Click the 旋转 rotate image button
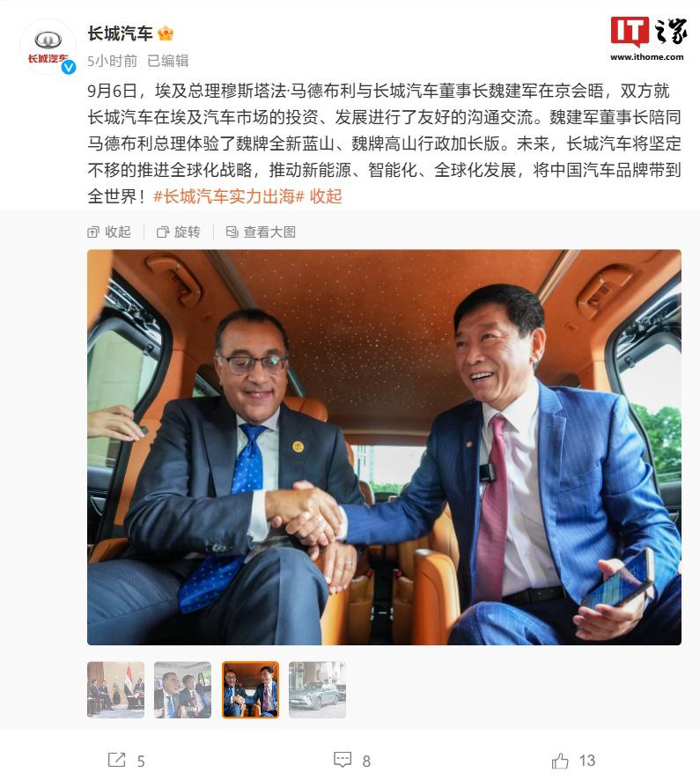700x780 pixels. click(178, 232)
